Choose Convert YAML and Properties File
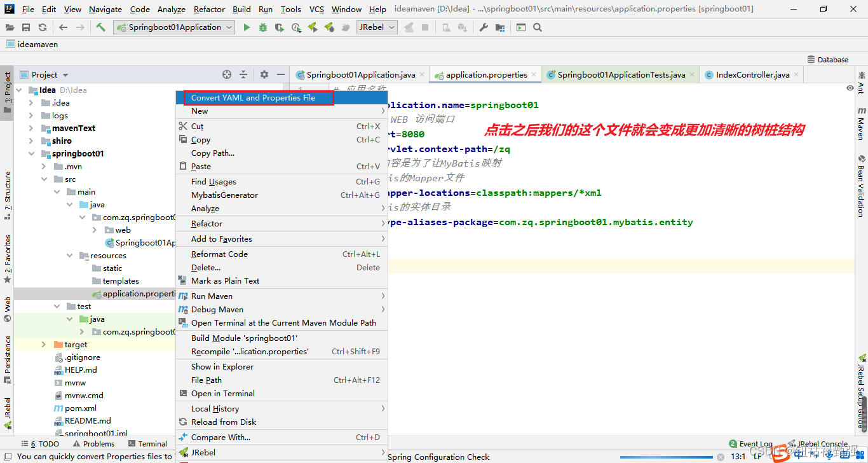Image resolution: width=868 pixels, height=463 pixels. tap(281, 98)
